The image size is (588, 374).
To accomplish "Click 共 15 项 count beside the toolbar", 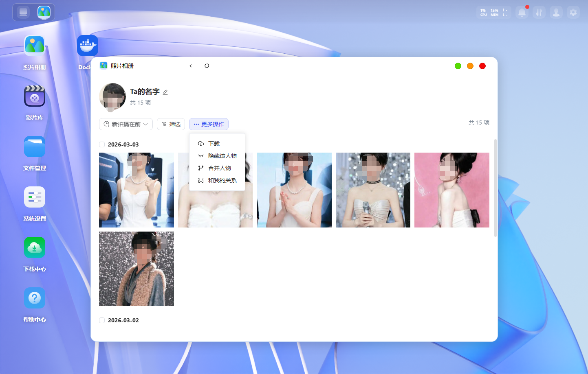I will tap(479, 122).
